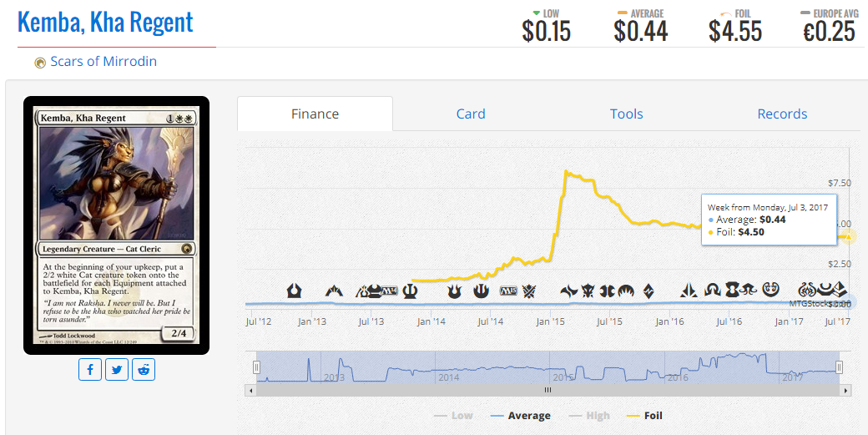
Task: Click the Theros set marker on chart
Action: [x=410, y=291]
